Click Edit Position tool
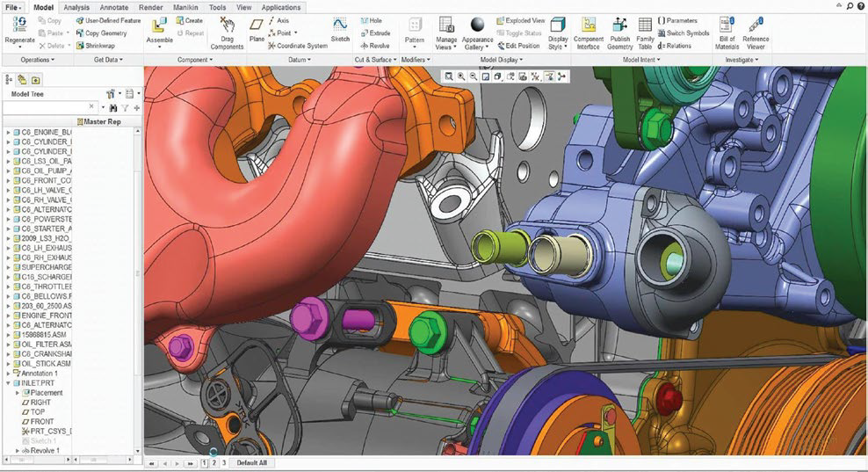Image resolution: width=868 pixels, height=472 pixels. tap(518, 46)
